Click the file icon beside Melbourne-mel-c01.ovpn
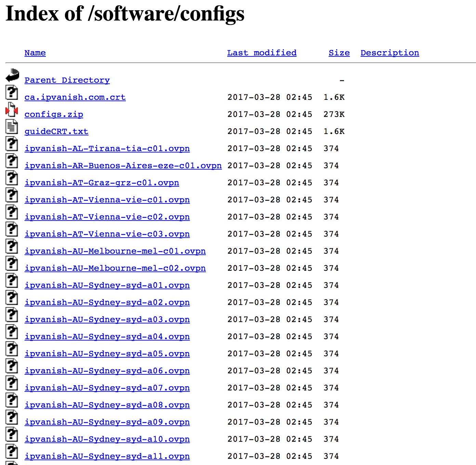Viewport: 476px width, 465px height. [x=12, y=247]
